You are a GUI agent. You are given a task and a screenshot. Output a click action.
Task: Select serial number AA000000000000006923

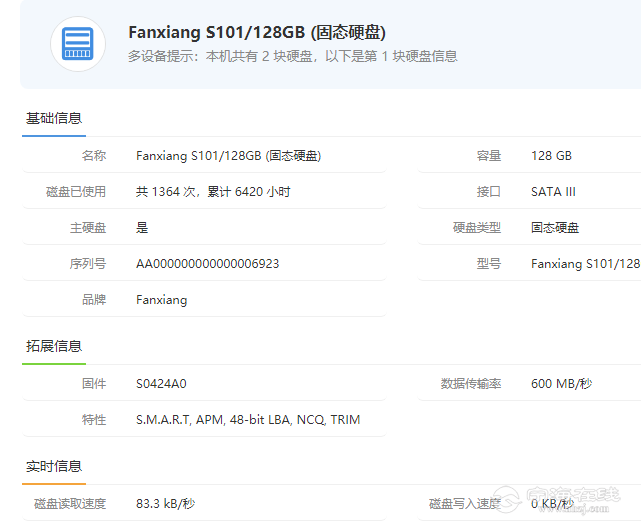pos(207,264)
